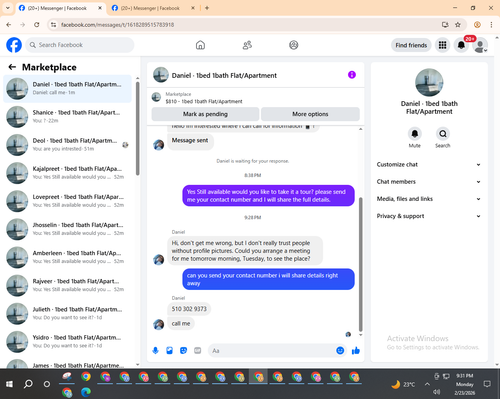Image resolution: width=500 pixels, height=399 pixels.
Task: Click the 'call me' message bubble
Action: pyautogui.click(x=181, y=323)
